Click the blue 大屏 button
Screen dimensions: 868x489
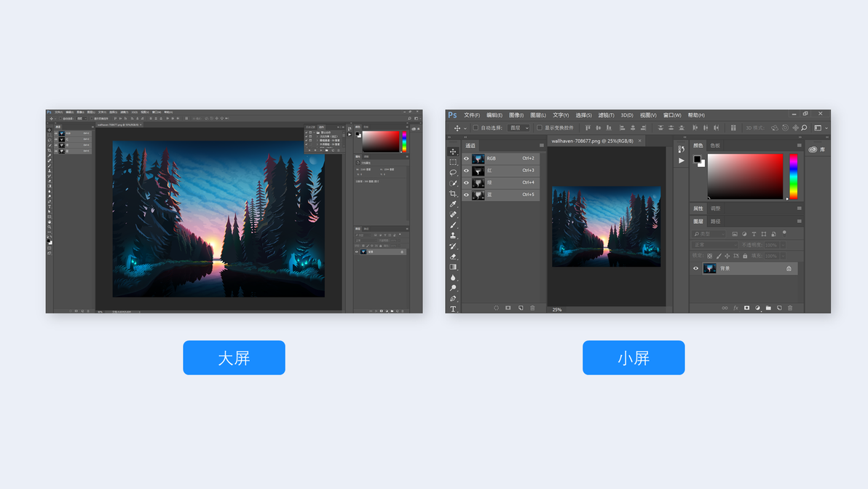pyautogui.click(x=234, y=358)
